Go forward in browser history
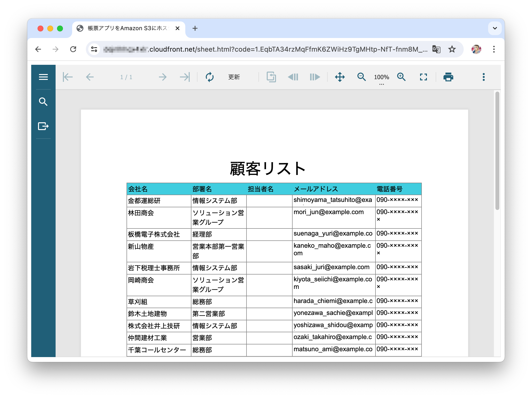The image size is (532, 398). coord(56,49)
